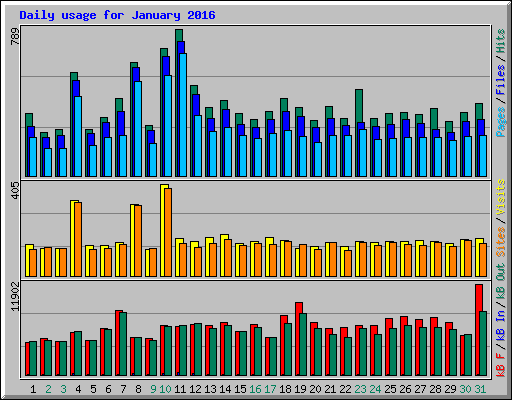This screenshot has height=400, width=512.
Task: Click the 'Files' legend label
Action: pyautogui.click(x=500, y=80)
